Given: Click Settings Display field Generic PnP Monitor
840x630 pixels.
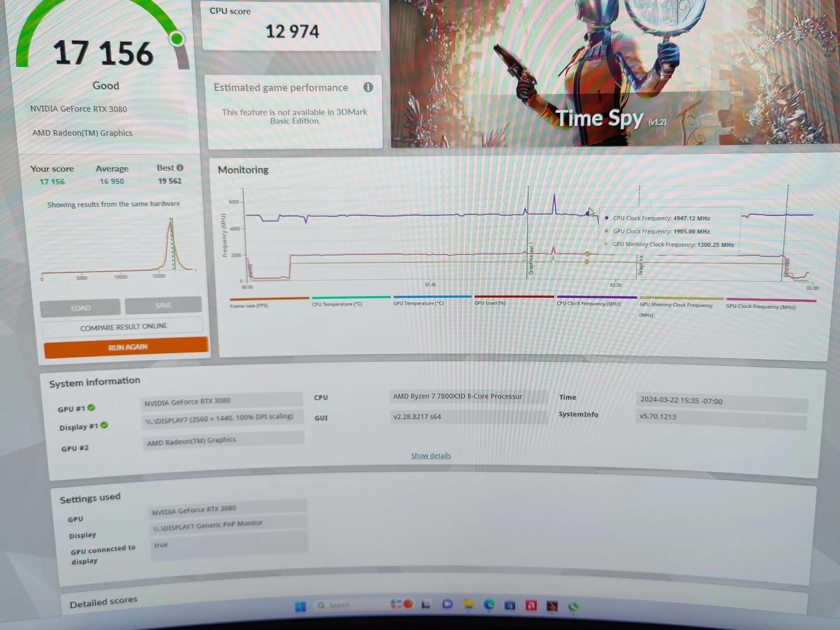Looking at the screenshot, I should [x=228, y=524].
